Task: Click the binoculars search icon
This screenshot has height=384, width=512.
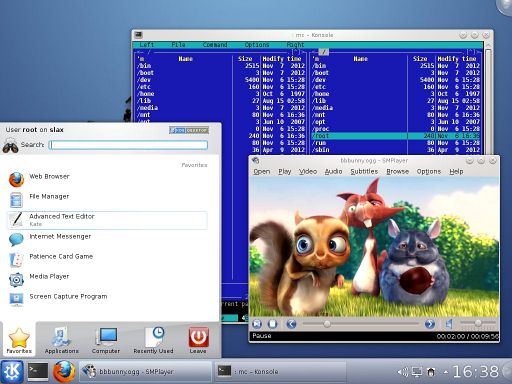Action: pos(10,146)
